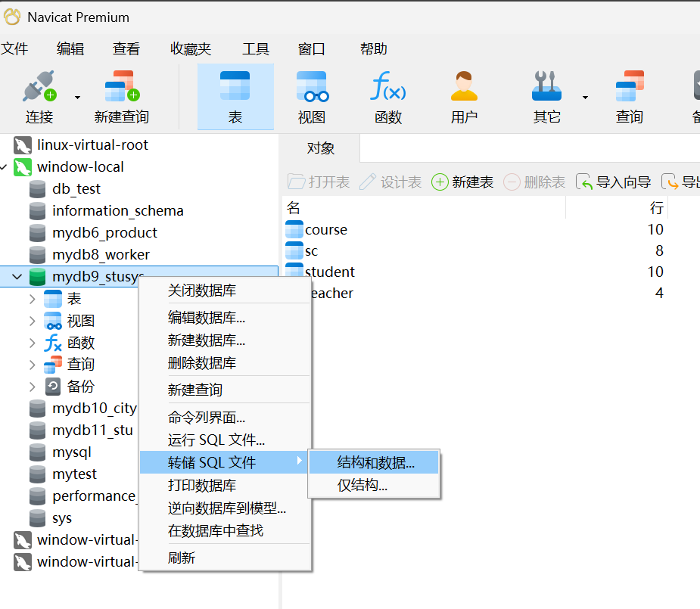The height and width of the screenshot is (609, 700).
Task: Open the Connection dropdown arrow
Action: [x=77, y=98]
